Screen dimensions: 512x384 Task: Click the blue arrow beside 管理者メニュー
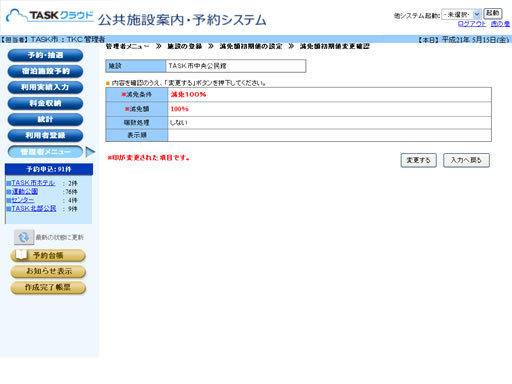click(90, 152)
